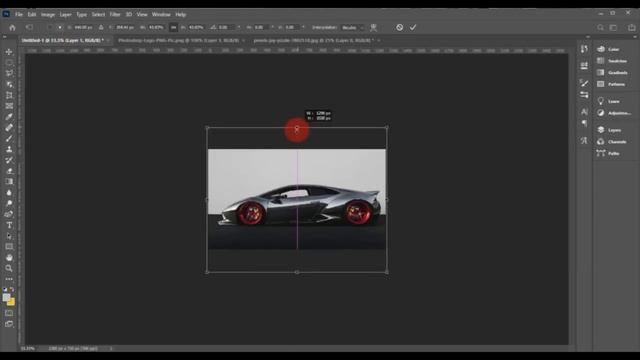The height and width of the screenshot is (360, 640).
Task: Select the Eyedropper tool
Action: (9, 117)
